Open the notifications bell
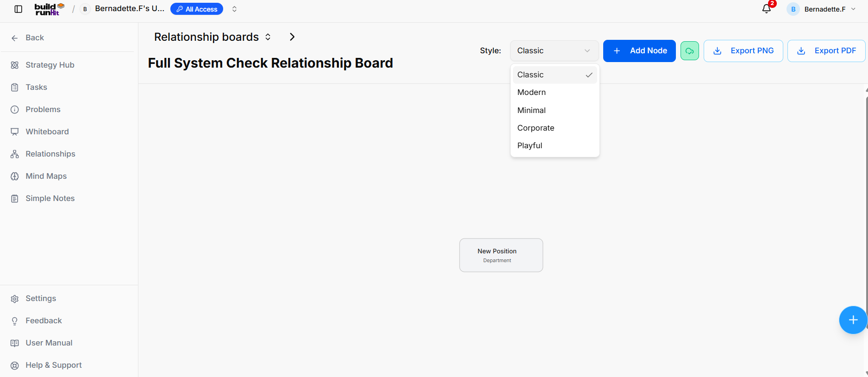The width and height of the screenshot is (868, 377). point(767,9)
